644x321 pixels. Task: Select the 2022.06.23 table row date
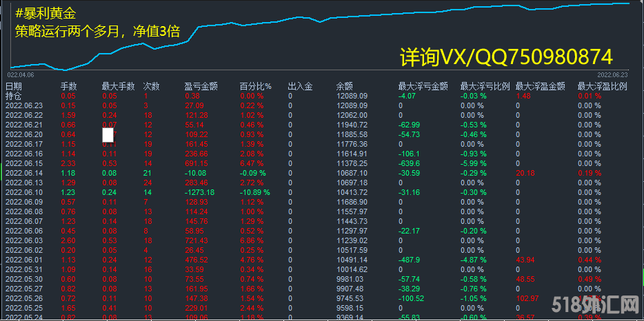click(24, 105)
